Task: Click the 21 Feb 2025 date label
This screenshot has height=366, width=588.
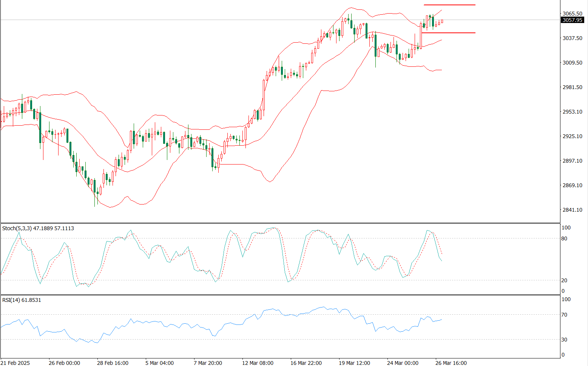Action: click(x=15, y=363)
